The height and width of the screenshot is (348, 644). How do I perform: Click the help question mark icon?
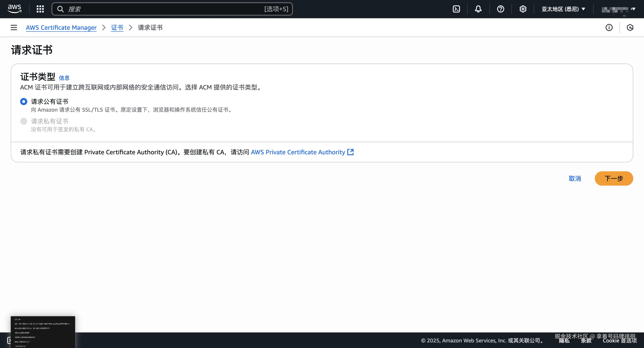coord(500,9)
